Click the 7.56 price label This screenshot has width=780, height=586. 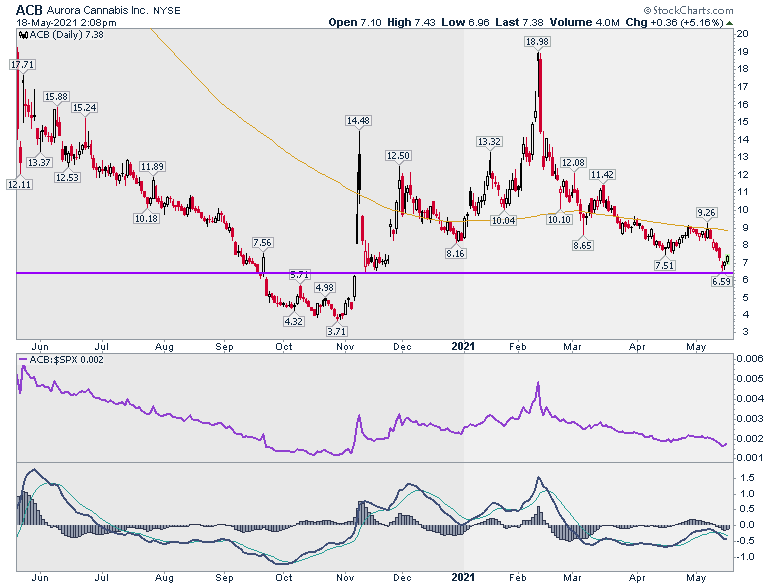coord(262,243)
